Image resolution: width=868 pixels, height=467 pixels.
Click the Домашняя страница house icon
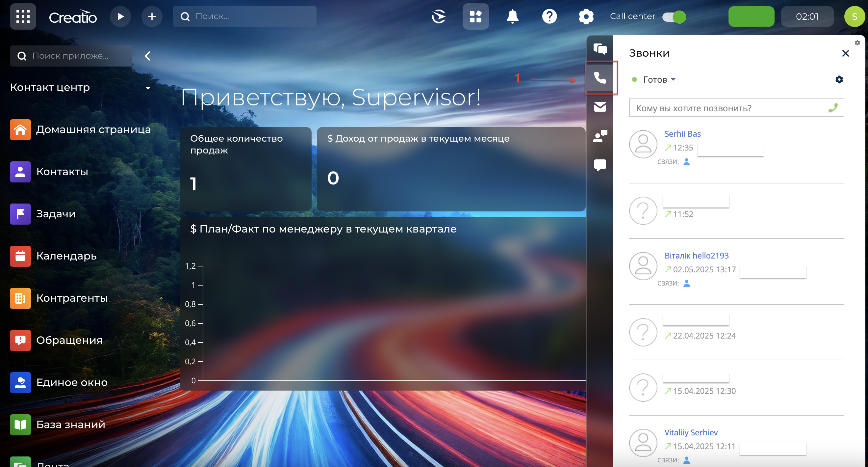[x=20, y=129]
